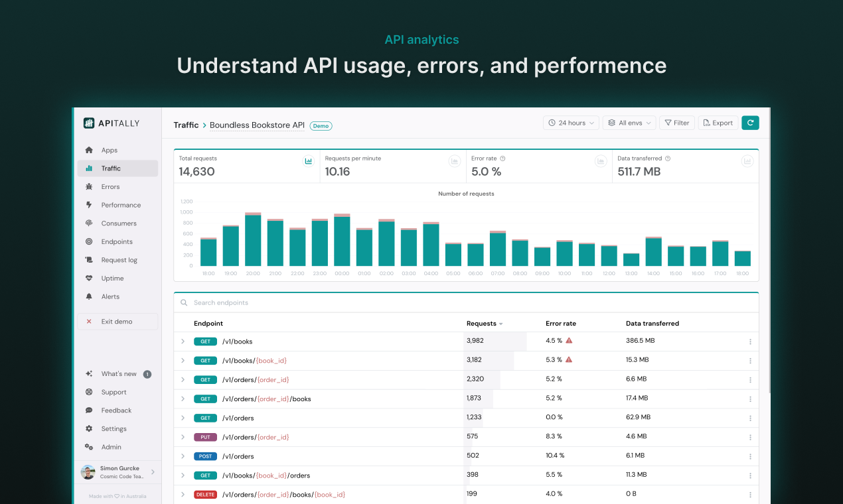Viewport: 843px width, 504px height.
Task: Click the Alerts bell icon
Action: point(89,296)
